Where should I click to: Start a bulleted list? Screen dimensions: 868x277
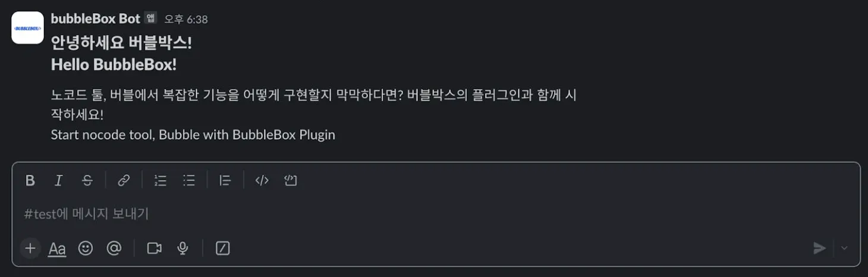click(x=189, y=181)
